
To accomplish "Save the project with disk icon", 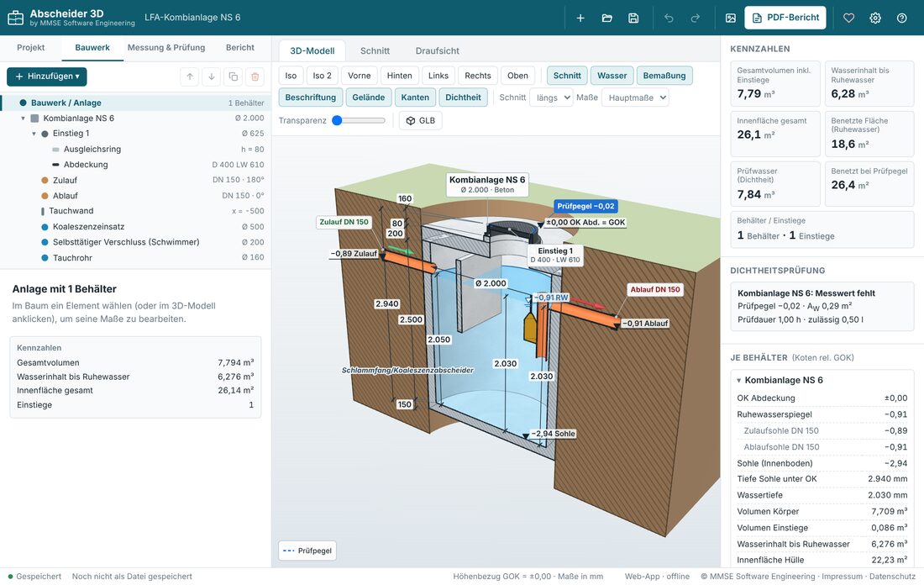I will tap(633, 18).
